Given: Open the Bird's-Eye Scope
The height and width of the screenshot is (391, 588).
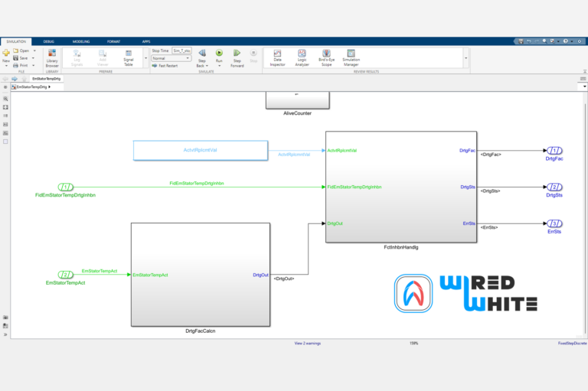Looking at the screenshot, I should click(326, 57).
